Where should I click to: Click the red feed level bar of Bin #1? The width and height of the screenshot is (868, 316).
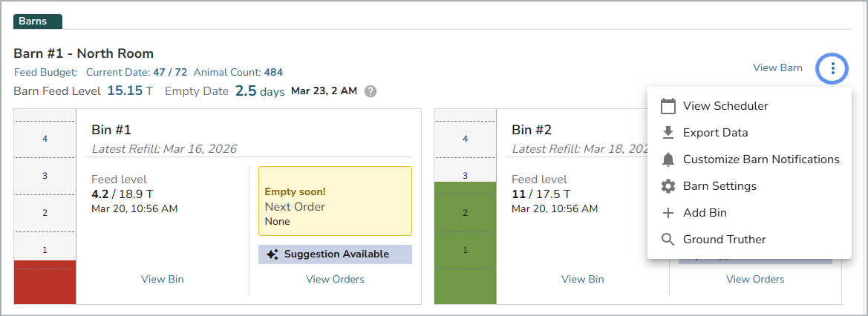tap(45, 282)
